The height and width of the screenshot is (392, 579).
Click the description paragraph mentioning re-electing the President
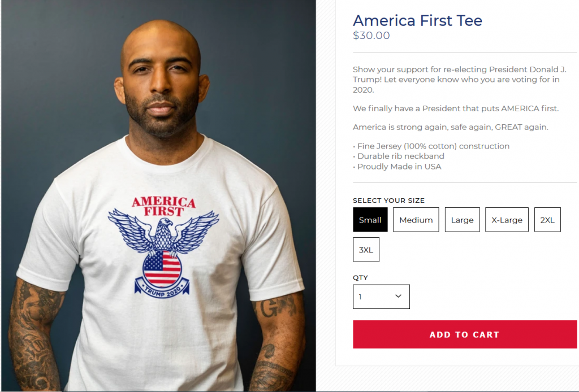[460, 80]
